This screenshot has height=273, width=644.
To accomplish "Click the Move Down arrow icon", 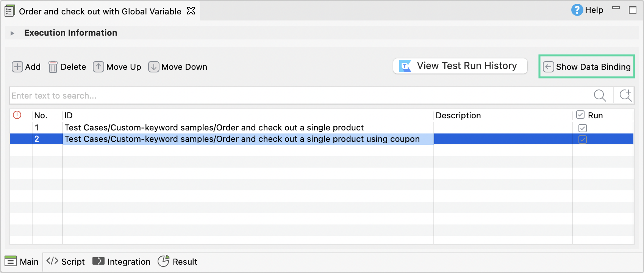I will tap(153, 67).
